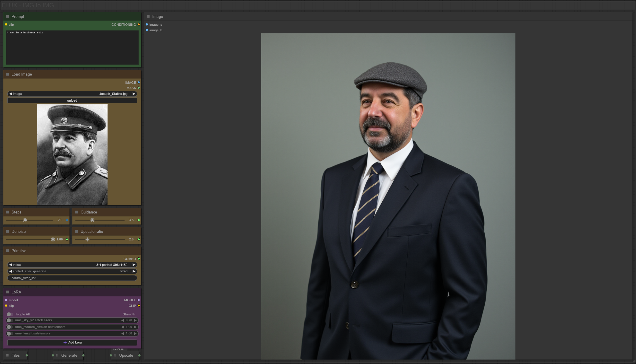Click the CONDITIONING output connector dot
Viewport: 636px width, 364px height.
(x=139, y=25)
